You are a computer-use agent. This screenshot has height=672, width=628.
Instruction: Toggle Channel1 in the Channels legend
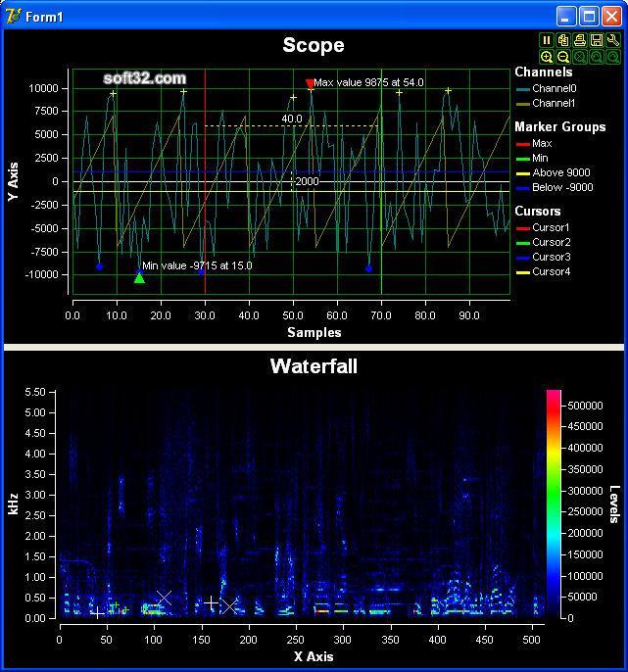point(546,103)
